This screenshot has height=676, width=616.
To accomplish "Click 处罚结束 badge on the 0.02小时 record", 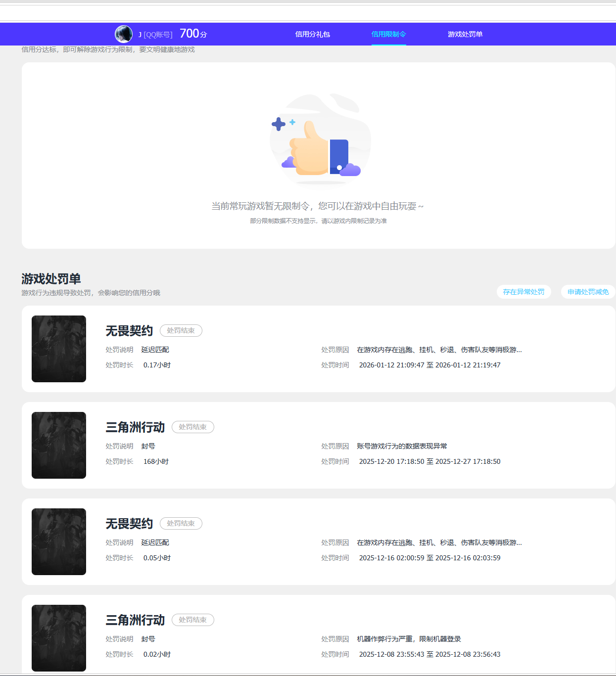I will point(193,620).
